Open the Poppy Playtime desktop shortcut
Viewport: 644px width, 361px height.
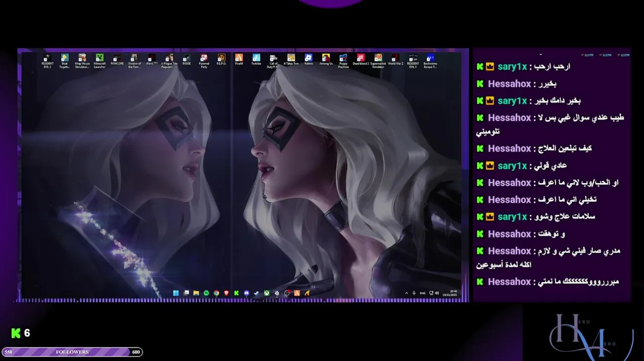(x=343, y=61)
